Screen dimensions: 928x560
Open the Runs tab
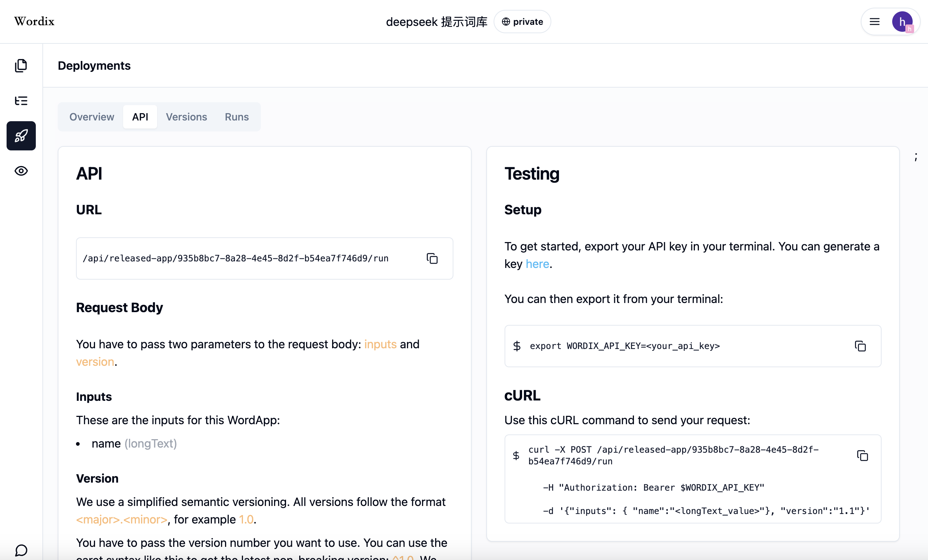(x=236, y=117)
